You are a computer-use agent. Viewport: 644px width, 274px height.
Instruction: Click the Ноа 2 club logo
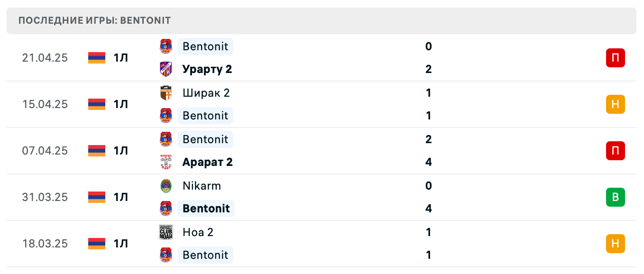[x=166, y=232]
